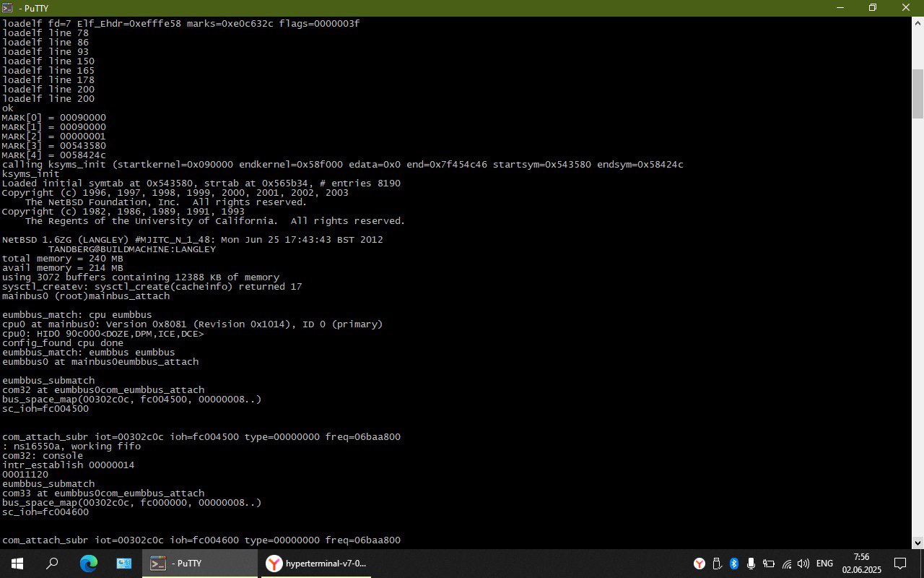Viewport: 924px width, 578px height.
Task: Click 'com32: console' line
Action: coord(43,456)
